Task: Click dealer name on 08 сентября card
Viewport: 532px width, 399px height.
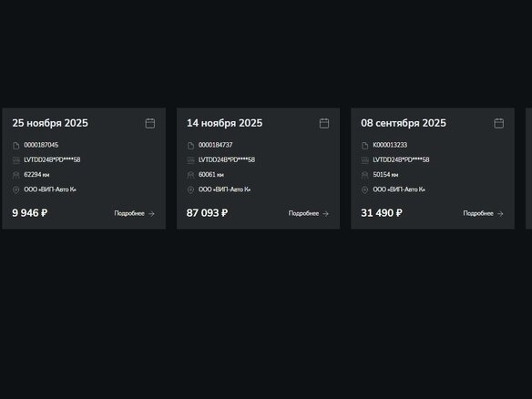Action: tap(399, 189)
